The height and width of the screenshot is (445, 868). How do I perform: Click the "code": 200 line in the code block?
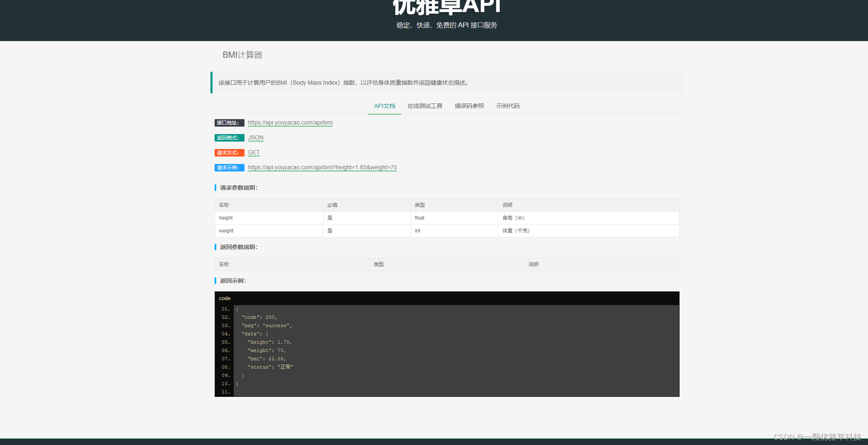click(259, 317)
